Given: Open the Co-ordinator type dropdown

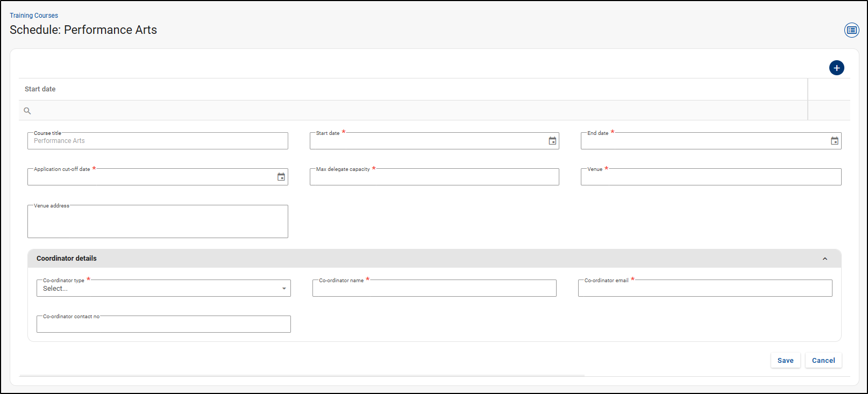Looking at the screenshot, I should click(x=163, y=289).
